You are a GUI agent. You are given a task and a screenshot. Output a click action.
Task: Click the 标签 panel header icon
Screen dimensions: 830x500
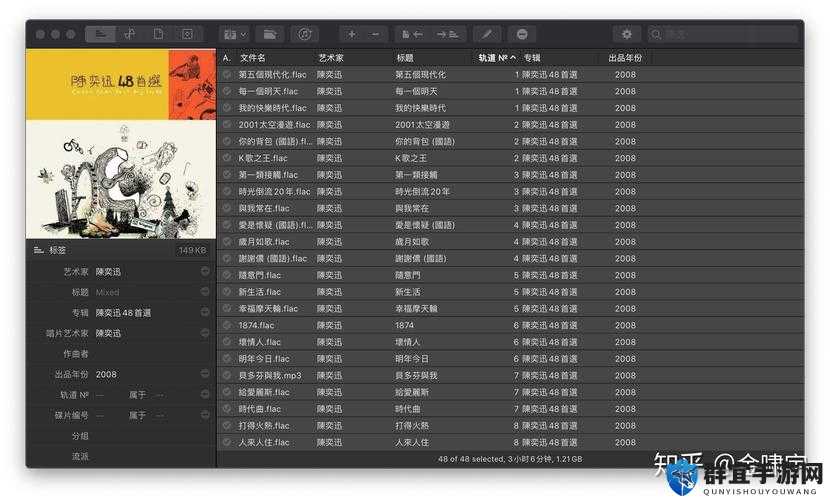click(38, 250)
